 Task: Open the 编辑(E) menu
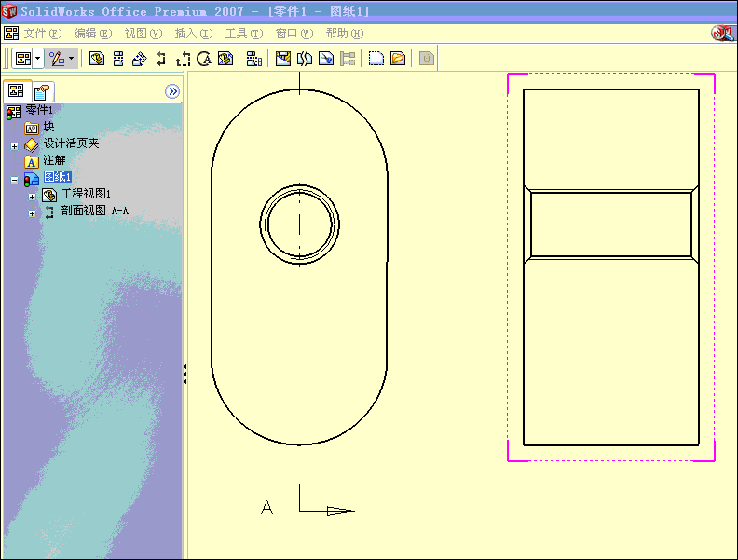click(x=93, y=34)
